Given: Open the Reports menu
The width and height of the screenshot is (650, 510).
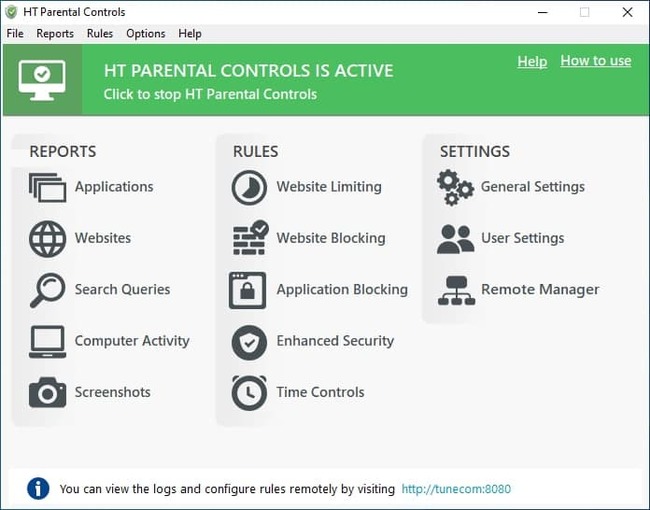Looking at the screenshot, I should tap(55, 33).
